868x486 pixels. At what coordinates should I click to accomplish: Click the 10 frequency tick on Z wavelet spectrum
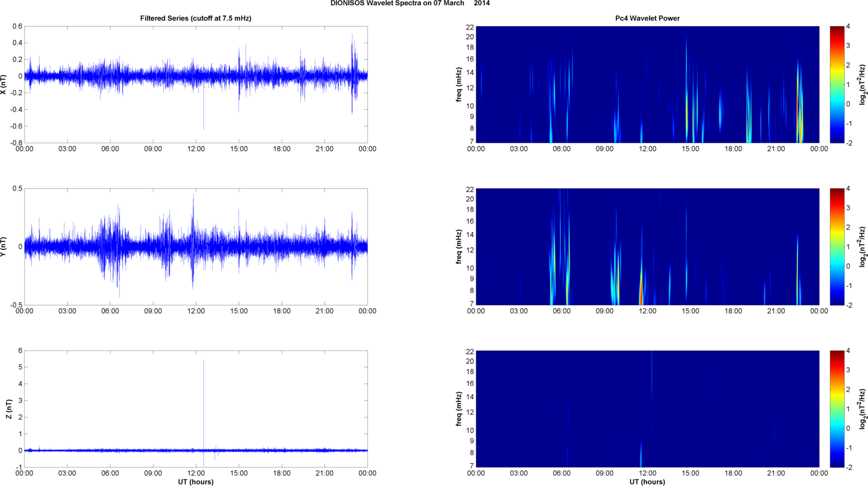(470, 430)
